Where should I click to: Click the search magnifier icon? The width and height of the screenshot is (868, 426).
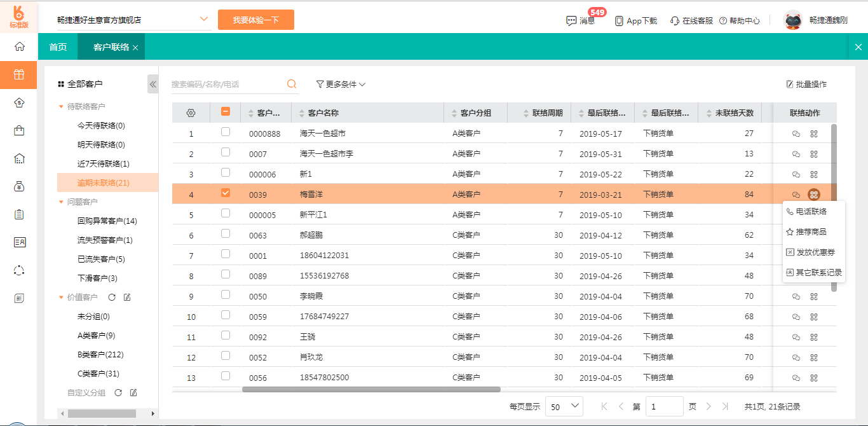(292, 84)
